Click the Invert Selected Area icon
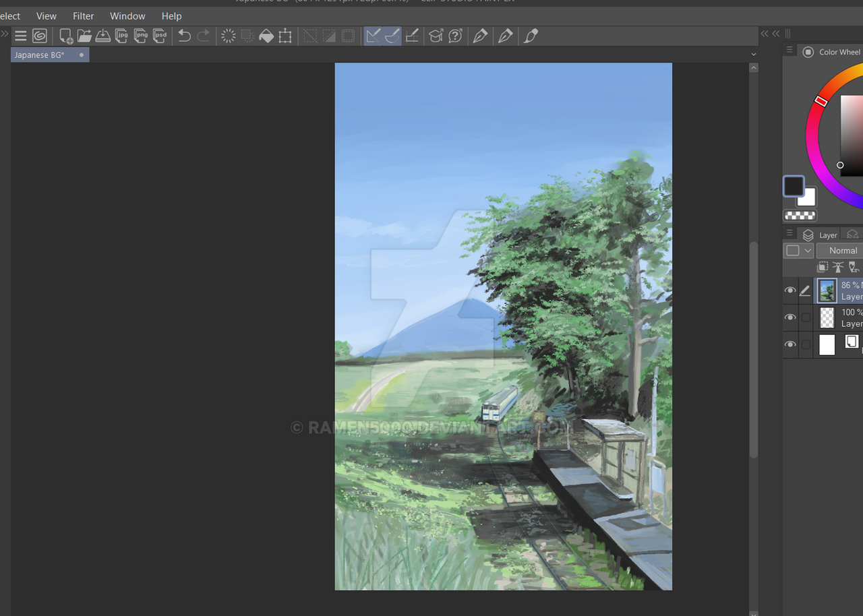The image size is (863, 616). point(329,36)
